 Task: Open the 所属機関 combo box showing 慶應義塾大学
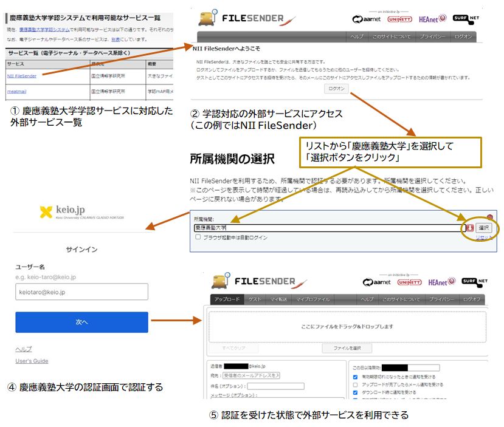[328, 228]
